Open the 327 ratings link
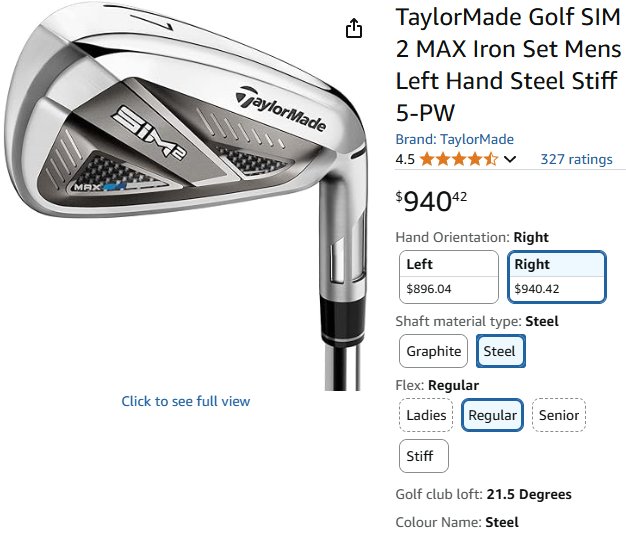The height and width of the screenshot is (533, 626). 576,159
